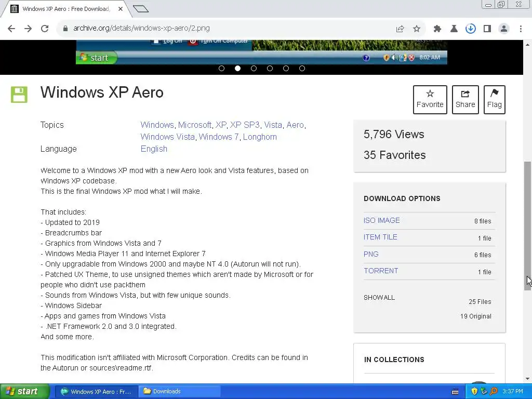Click the Windows Security shield tray icon

coord(474,392)
